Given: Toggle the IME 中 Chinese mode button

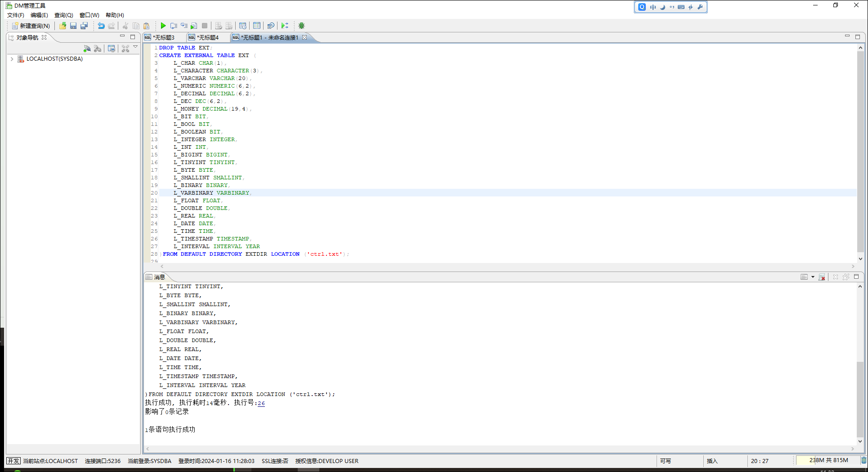Looking at the screenshot, I should 653,7.
